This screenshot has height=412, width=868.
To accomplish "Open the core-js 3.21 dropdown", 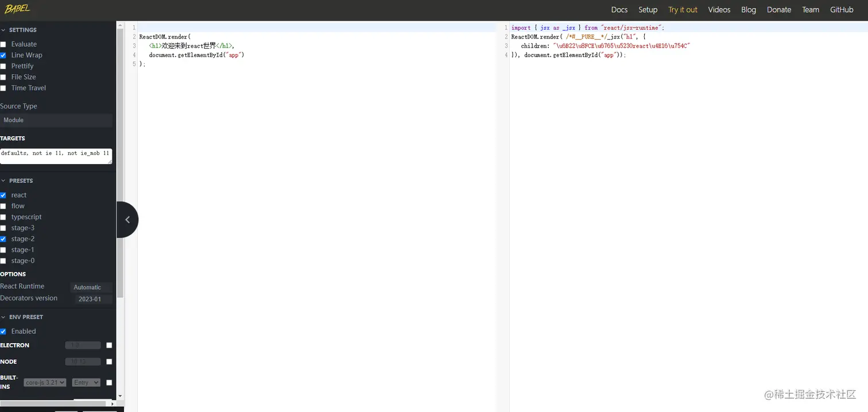I will click(x=45, y=382).
